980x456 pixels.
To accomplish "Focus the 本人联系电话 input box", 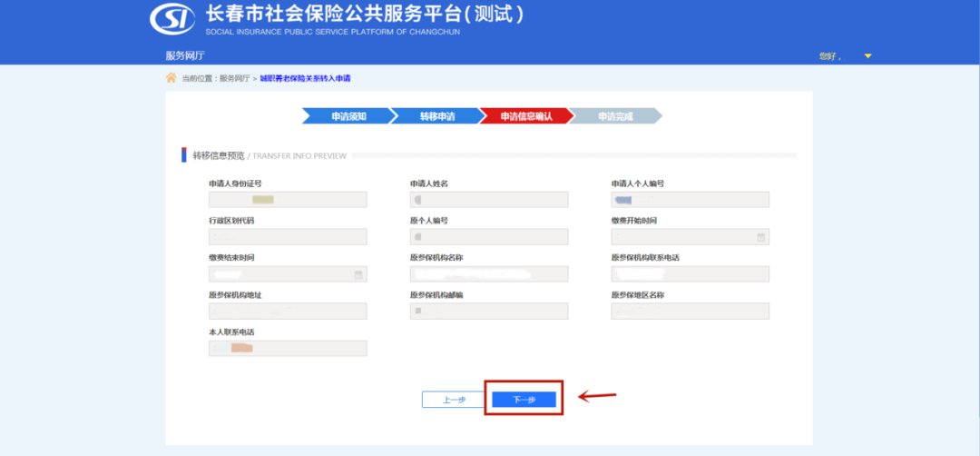I will coord(288,349).
